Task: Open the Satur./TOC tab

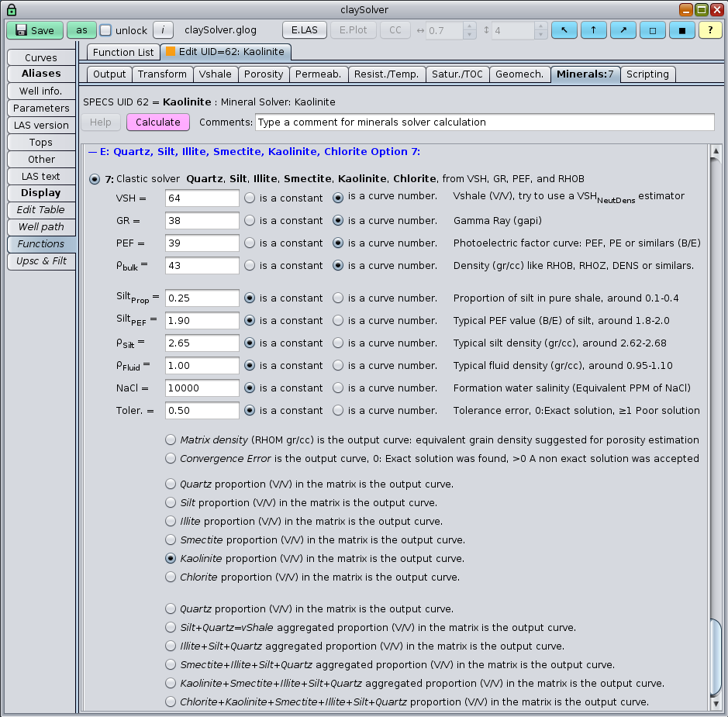Action: (457, 74)
